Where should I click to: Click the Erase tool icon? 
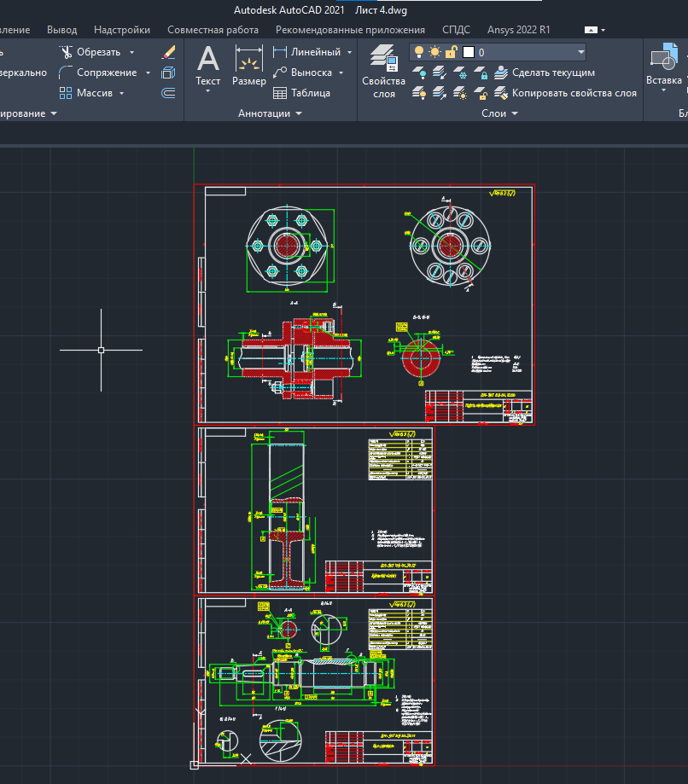[x=168, y=52]
